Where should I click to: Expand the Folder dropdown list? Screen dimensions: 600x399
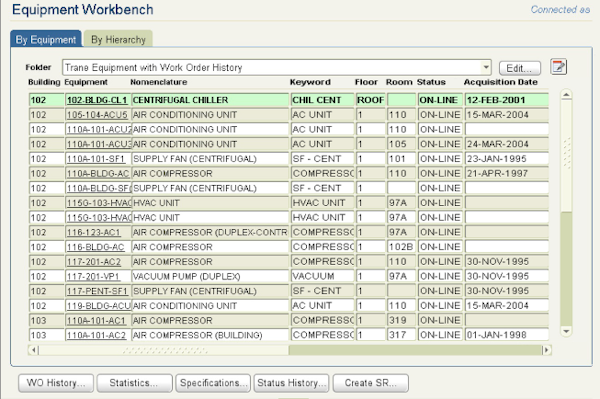486,68
